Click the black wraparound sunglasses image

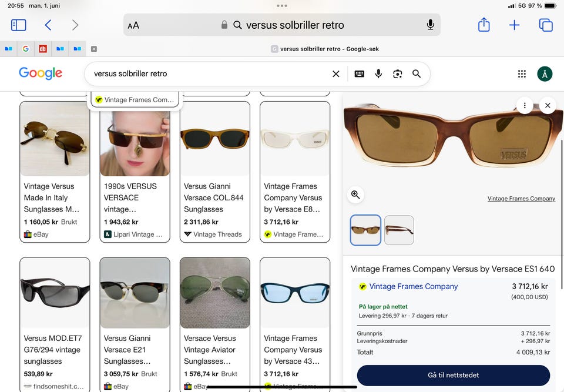tap(55, 293)
